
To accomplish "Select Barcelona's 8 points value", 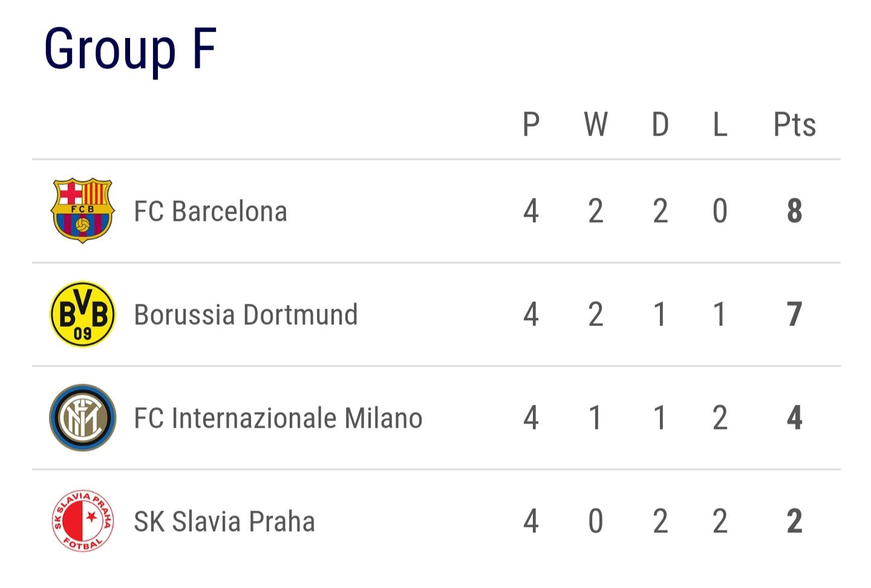I will [795, 211].
